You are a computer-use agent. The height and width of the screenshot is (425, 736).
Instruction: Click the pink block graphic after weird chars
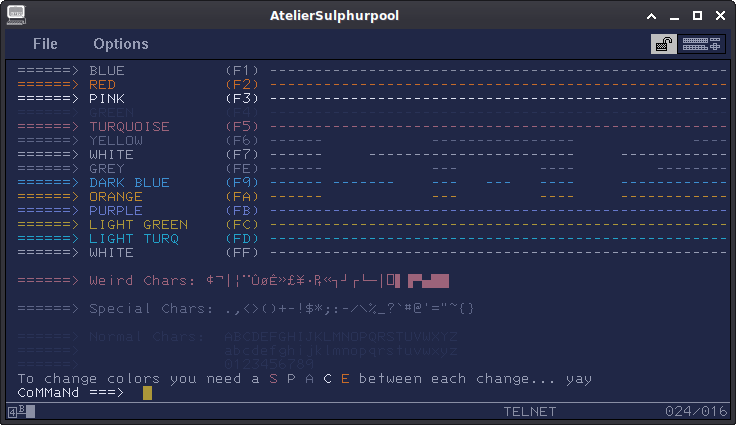click(428, 281)
